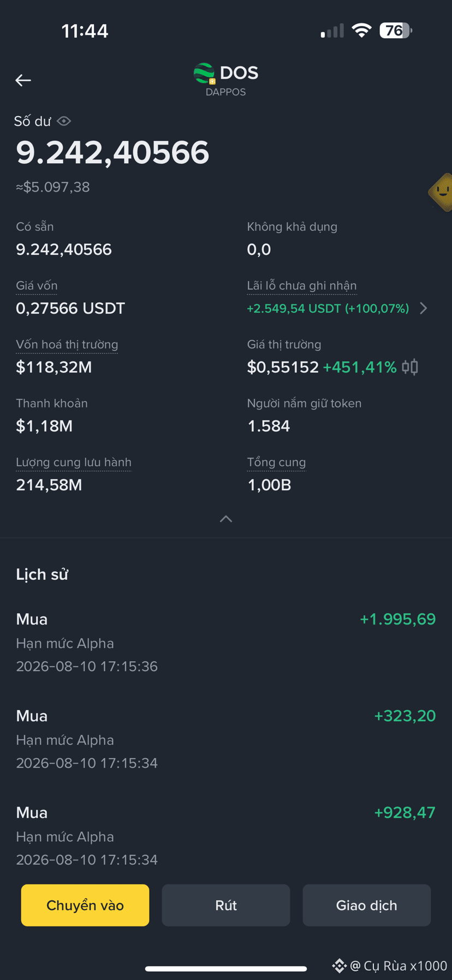Tap the back arrow icon
Image resolution: width=452 pixels, height=980 pixels.
pyautogui.click(x=23, y=80)
